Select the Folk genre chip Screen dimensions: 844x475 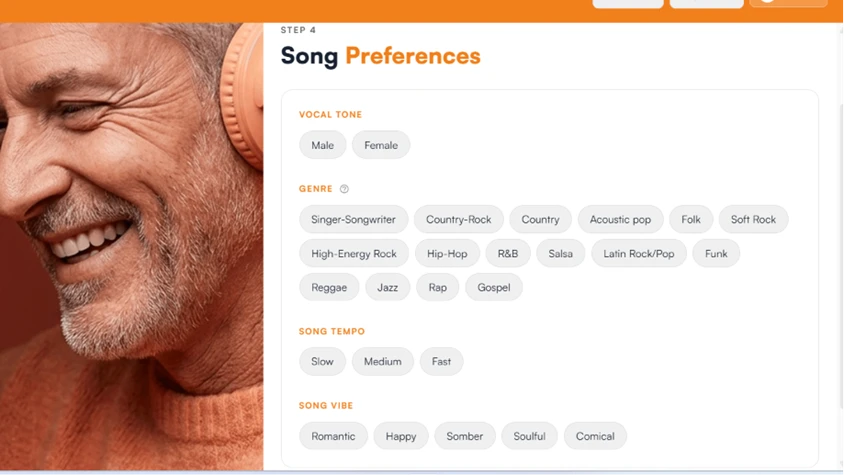[691, 219]
